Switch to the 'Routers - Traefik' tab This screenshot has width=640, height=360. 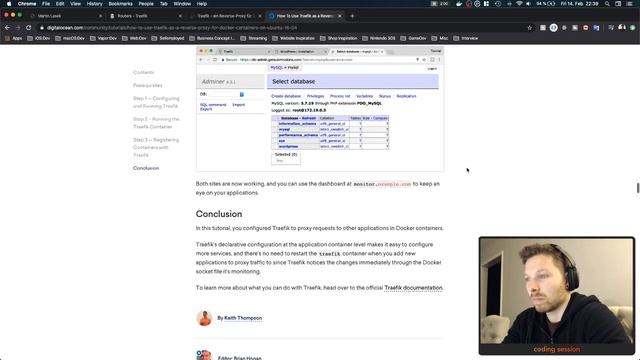(146, 16)
